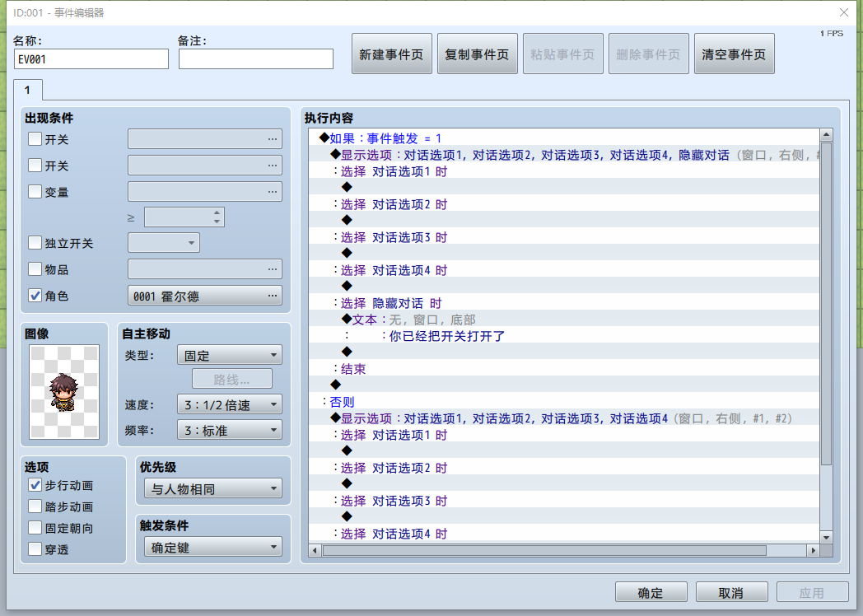This screenshot has height=616, width=863.
Task: Select the 否则 line
Action: tap(564, 402)
